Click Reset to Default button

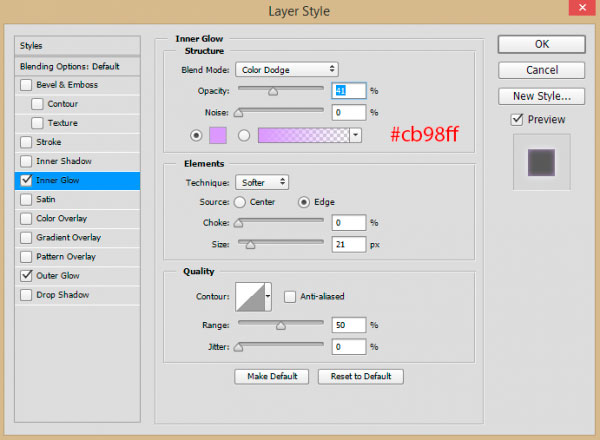[361, 376]
